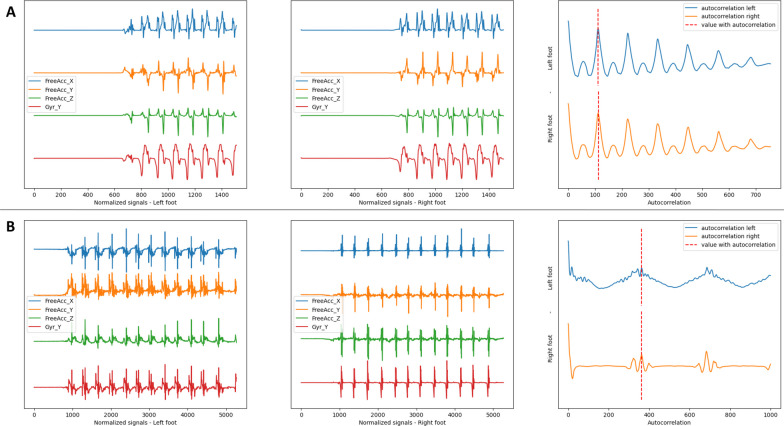
Task: Click 'Autocorrelation' x-axis label in panel A
Action: click(669, 202)
